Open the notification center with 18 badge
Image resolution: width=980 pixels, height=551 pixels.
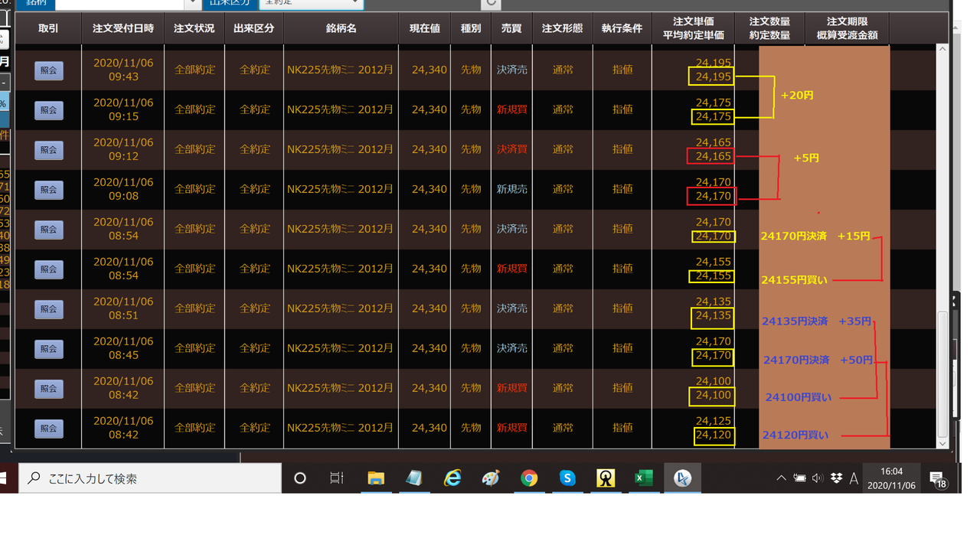pyautogui.click(x=937, y=479)
